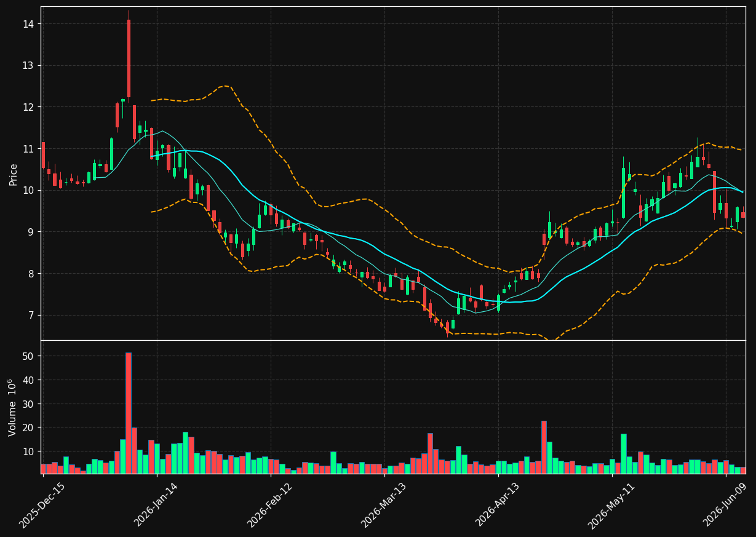Click the 'Volume 10⁶' axis label
This screenshot has width=756, height=537.
pos(13,407)
